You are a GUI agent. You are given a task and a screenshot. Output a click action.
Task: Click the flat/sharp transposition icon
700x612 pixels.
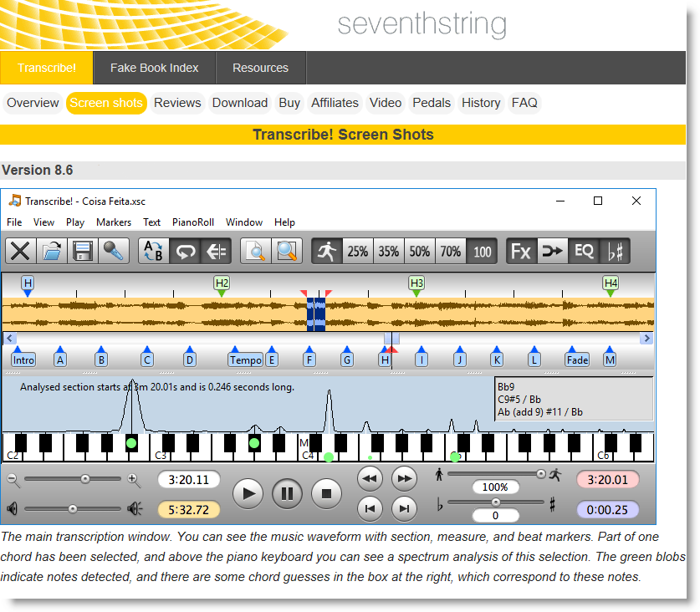pos(615,251)
